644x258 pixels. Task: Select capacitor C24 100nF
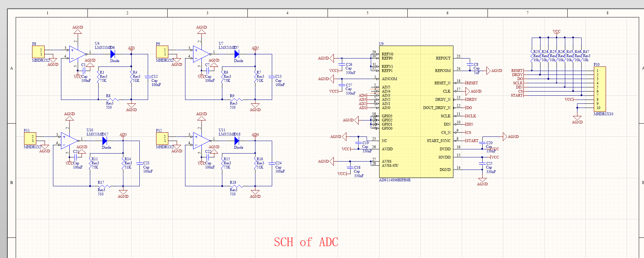272,163
